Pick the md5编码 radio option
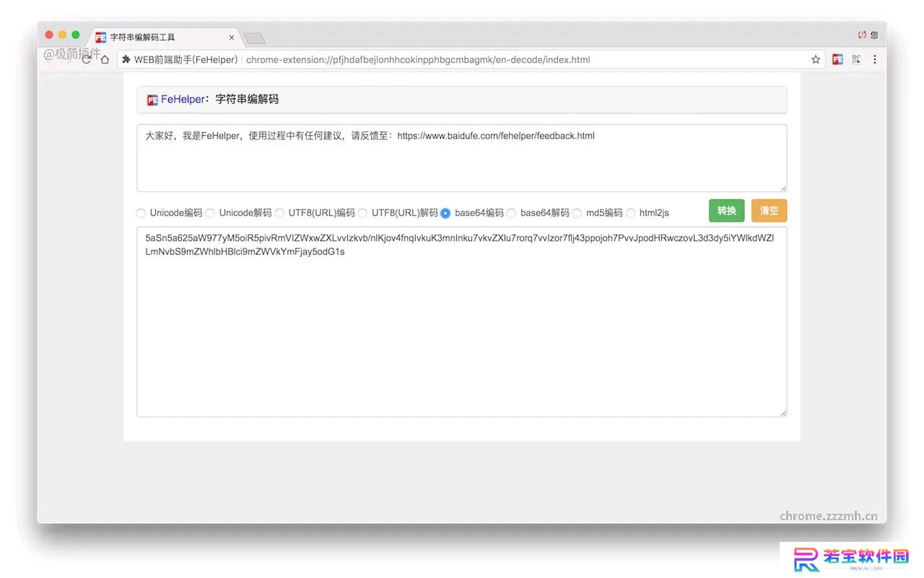Viewport: 924px width, 578px height. (x=577, y=213)
